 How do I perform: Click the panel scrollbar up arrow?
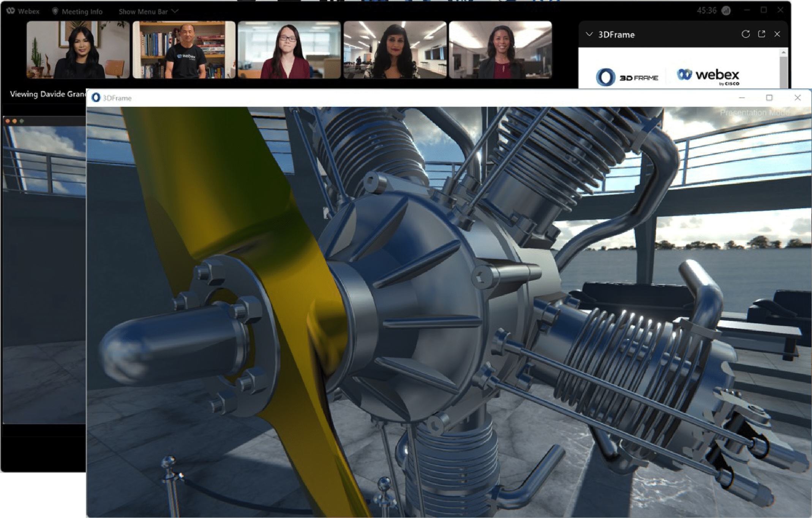(784, 53)
